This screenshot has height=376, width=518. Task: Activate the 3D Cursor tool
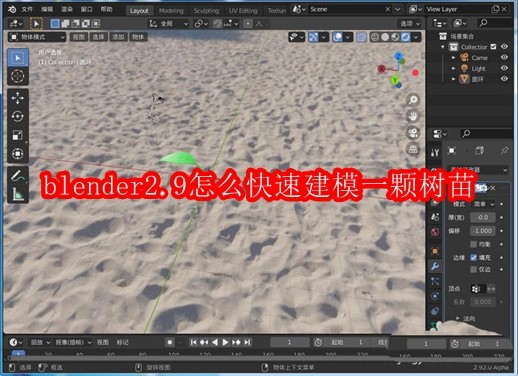click(x=18, y=76)
